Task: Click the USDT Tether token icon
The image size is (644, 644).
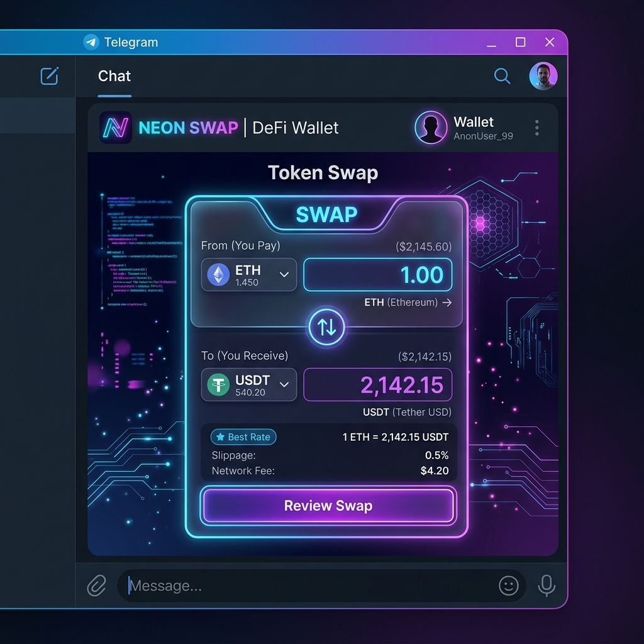Action: tap(218, 385)
